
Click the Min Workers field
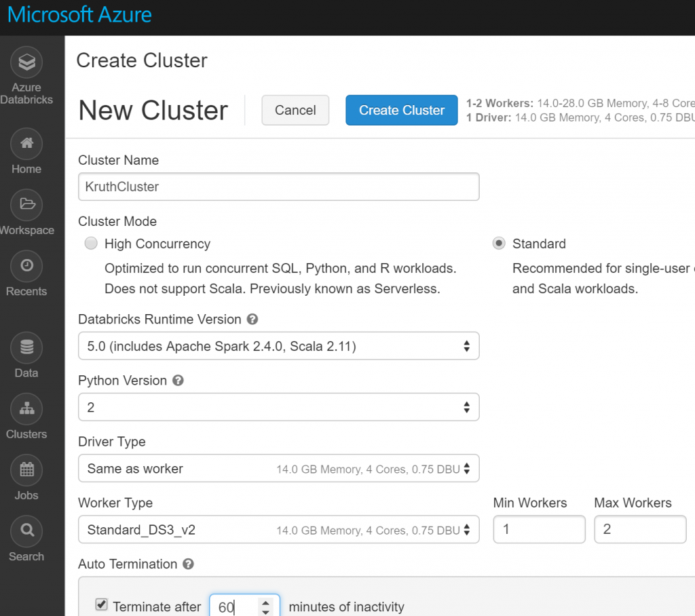click(539, 529)
